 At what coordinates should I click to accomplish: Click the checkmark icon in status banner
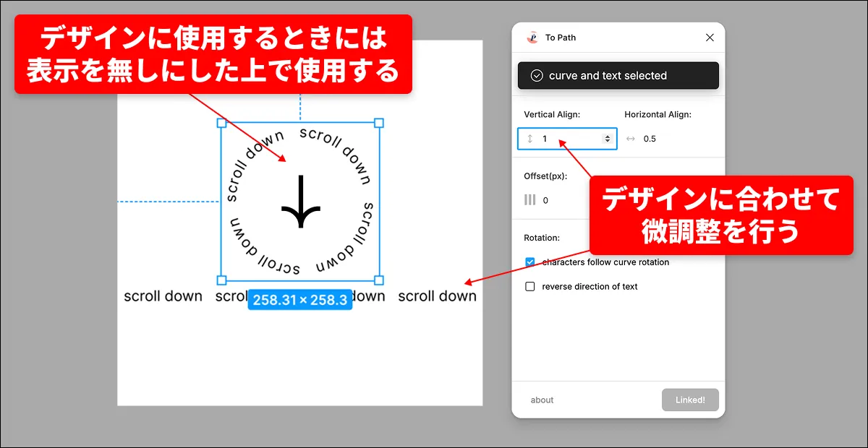pyautogui.click(x=537, y=76)
